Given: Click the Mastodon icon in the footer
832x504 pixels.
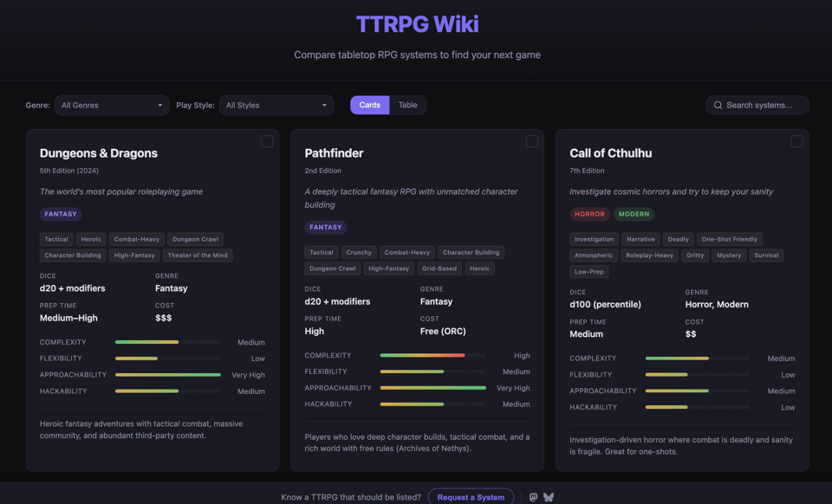Looking at the screenshot, I should (x=533, y=497).
